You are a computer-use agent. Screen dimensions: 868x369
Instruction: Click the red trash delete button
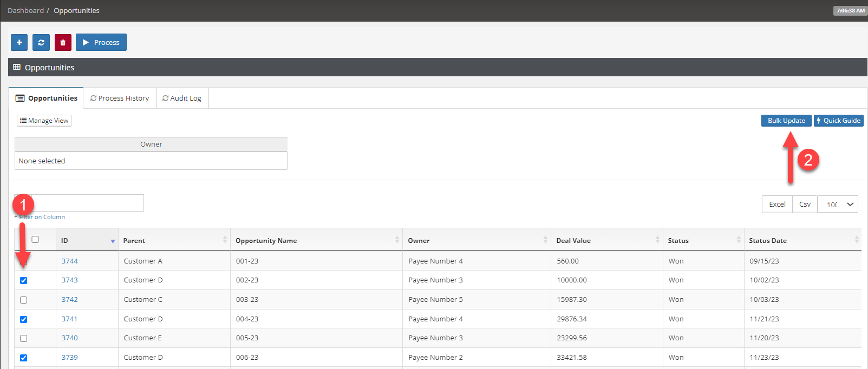(x=63, y=42)
